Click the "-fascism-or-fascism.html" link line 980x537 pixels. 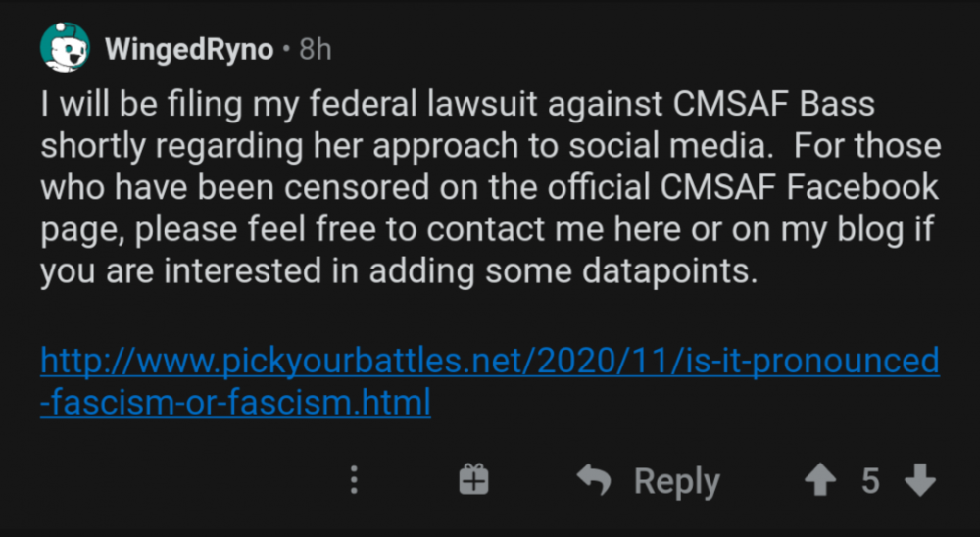click(235, 403)
